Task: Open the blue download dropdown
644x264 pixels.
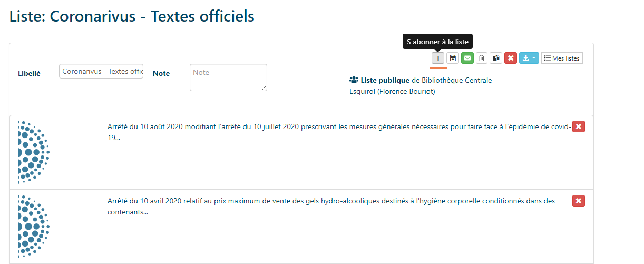Action: [x=529, y=58]
